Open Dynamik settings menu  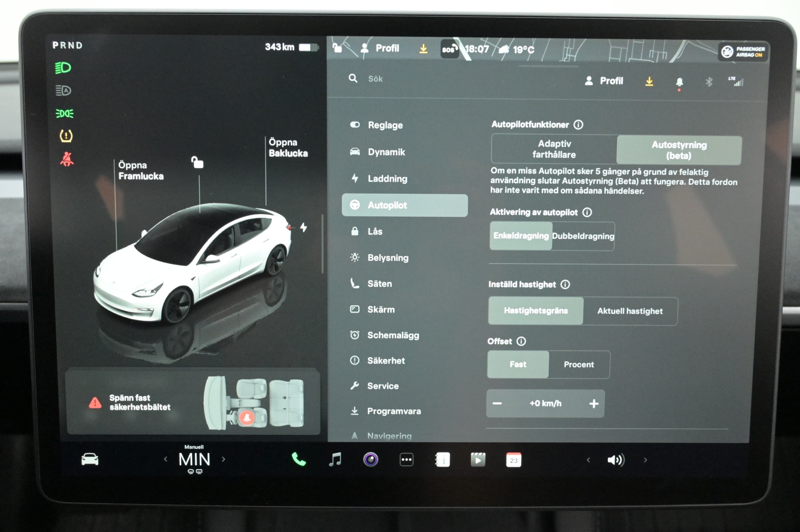[404, 152]
